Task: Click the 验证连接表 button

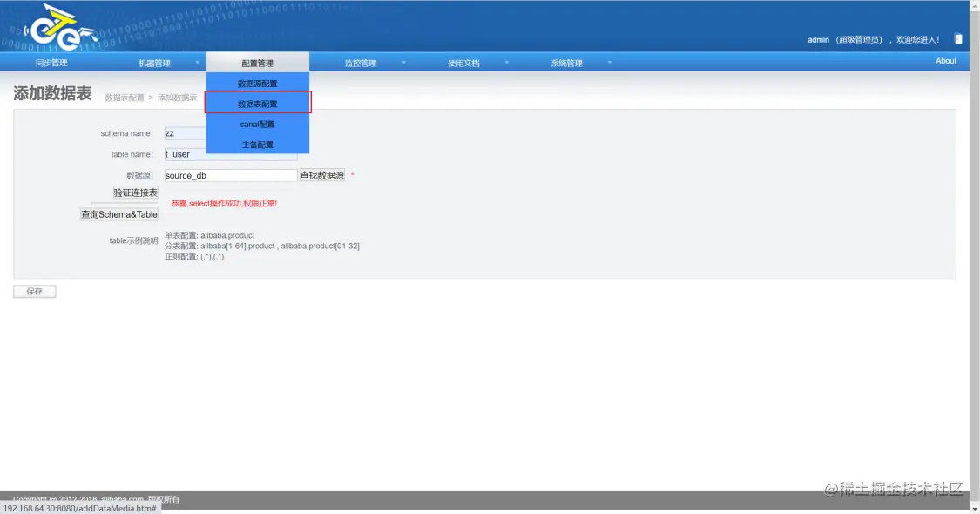Action: [136, 193]
